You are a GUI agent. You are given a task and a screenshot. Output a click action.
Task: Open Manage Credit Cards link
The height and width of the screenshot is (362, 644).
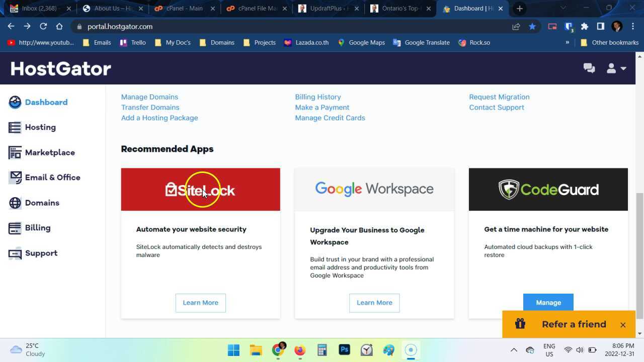click(330, 118)
